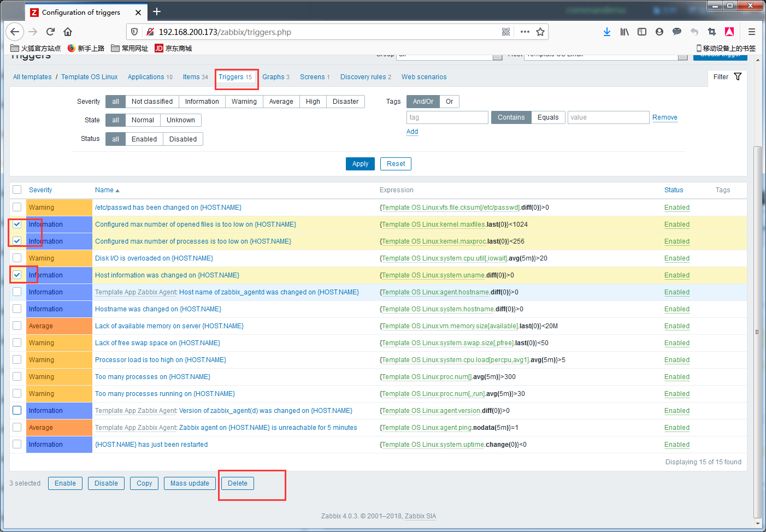Set severity filter to Disaster
This screenshot has width=766, height=532.
(345, 102)
